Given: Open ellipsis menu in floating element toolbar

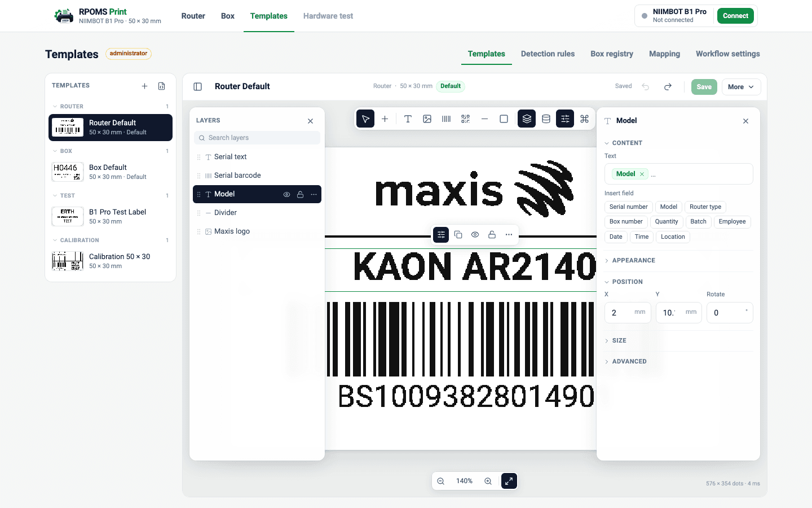Looking at the screenshot, I should coord(509,234).
